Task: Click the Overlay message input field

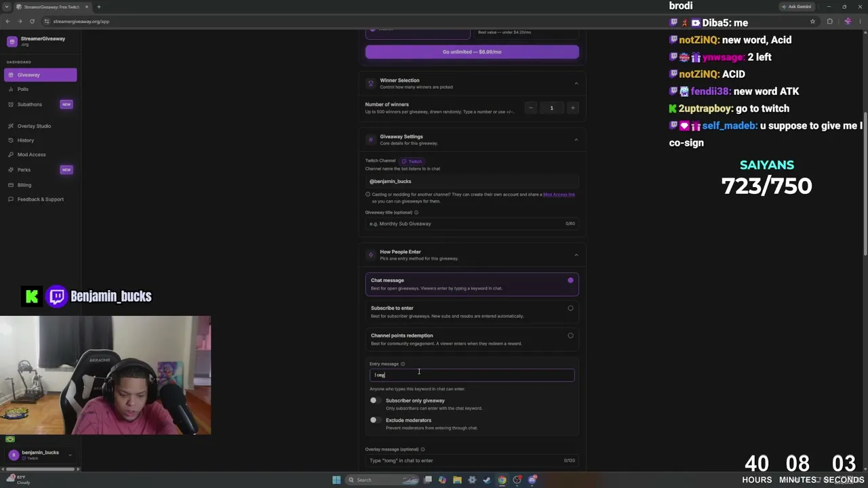Action: [472, 461]
